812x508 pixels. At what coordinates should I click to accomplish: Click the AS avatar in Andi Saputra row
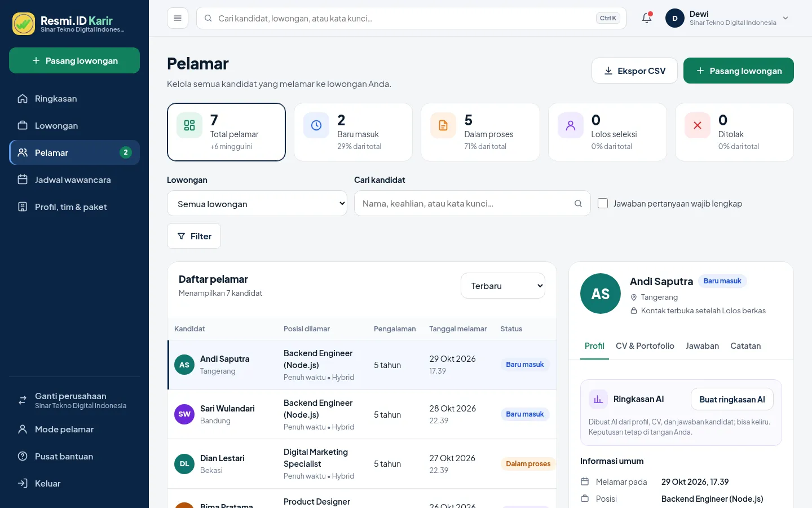pyautogui.click(x=184, y=365)
